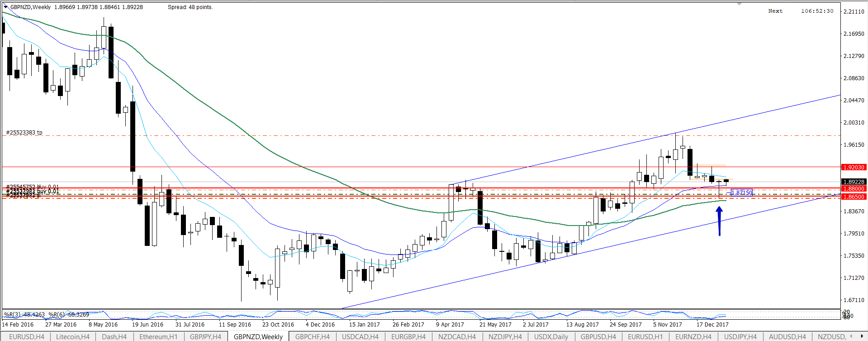Click the OHLC values 1.89669 1.89738 1.88461 1.89228
Viewport: 868px width, 341px height.
click(99, 7)
